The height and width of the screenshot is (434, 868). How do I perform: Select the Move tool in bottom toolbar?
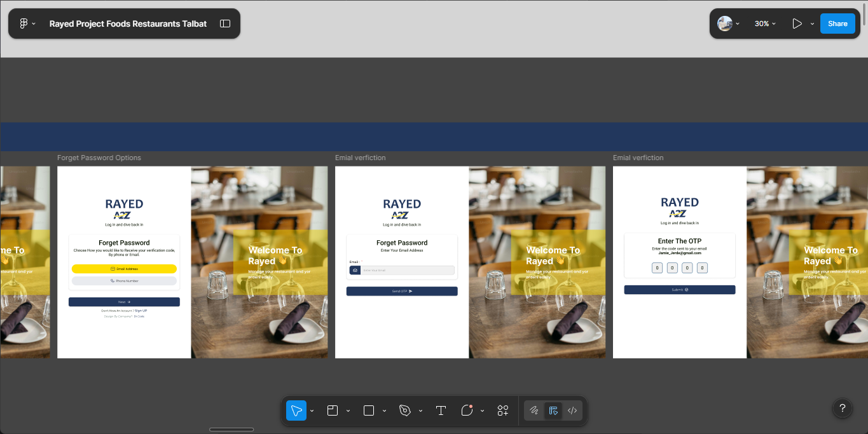pos(296,410)
